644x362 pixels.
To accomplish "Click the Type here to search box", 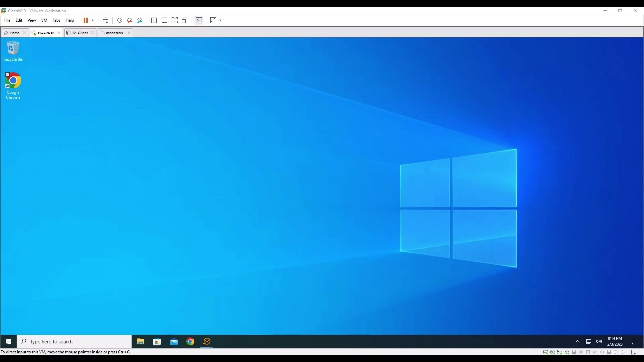I will [74, 342].
